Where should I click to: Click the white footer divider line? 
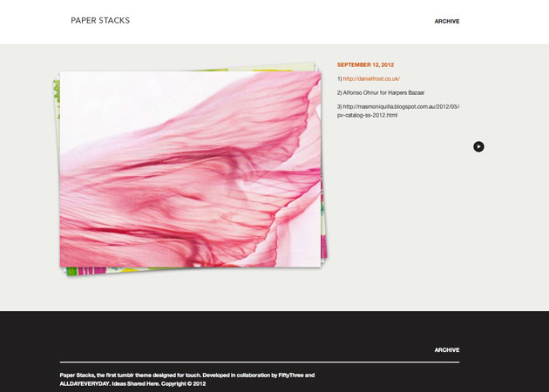coord(259,362)
